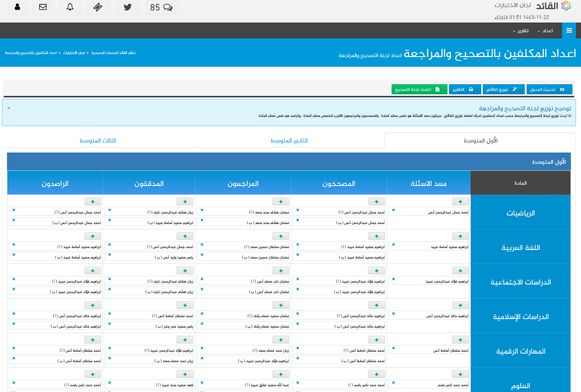Click the Twitter bird icon
Screen dimensions: 581x392
pyautogui.click(x=127, y=7)
